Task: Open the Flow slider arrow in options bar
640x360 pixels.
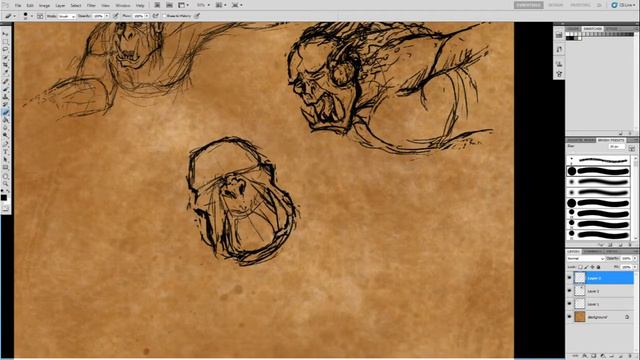Action: pyautogui.click(x=147, y=16)
